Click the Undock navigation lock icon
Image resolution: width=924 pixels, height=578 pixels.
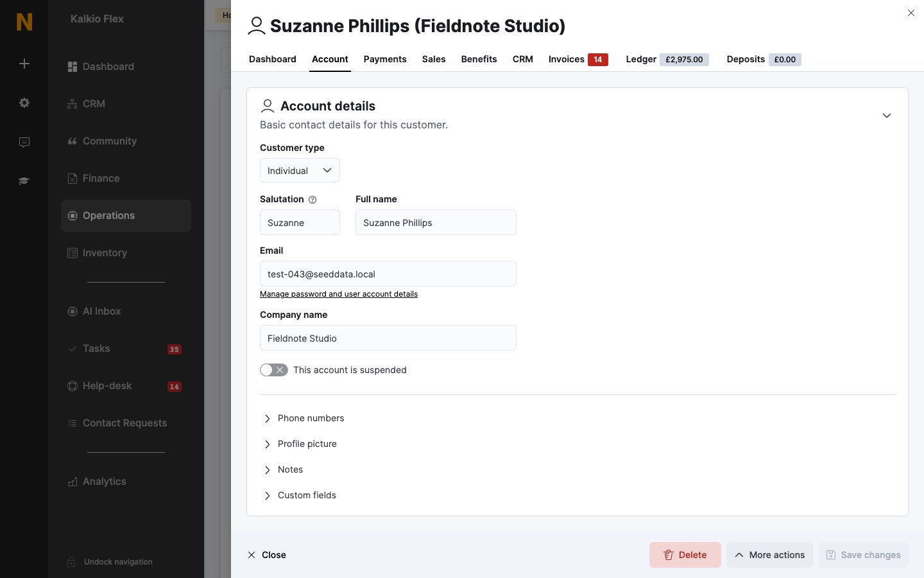click(72, 562)
